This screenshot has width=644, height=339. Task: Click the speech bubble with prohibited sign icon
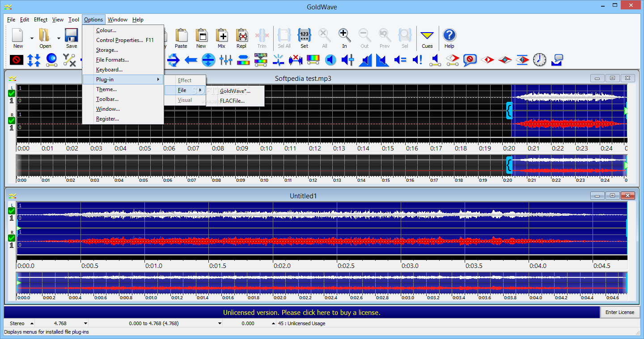coord(470,59)
